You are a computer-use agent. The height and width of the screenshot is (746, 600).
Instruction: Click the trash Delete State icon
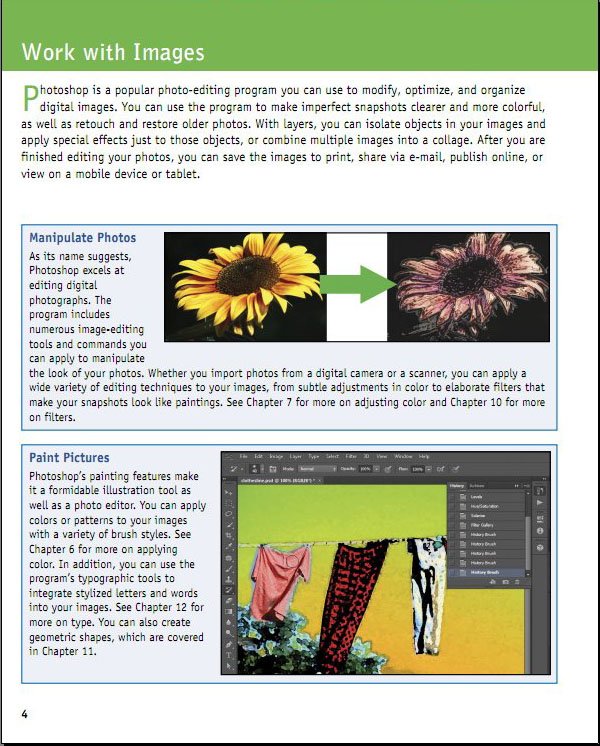tap(517, 582)
